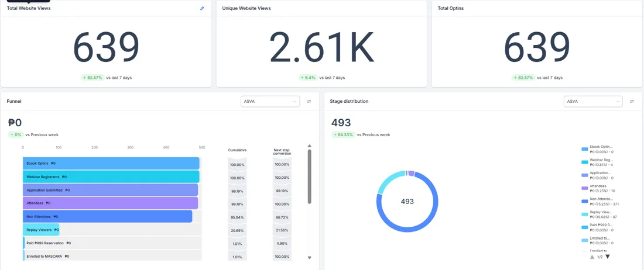The height and width of the screenshot is (270, 644).
Task: Open the Funnel widget settings sliders icon
Action: click(x=309, y=101)
